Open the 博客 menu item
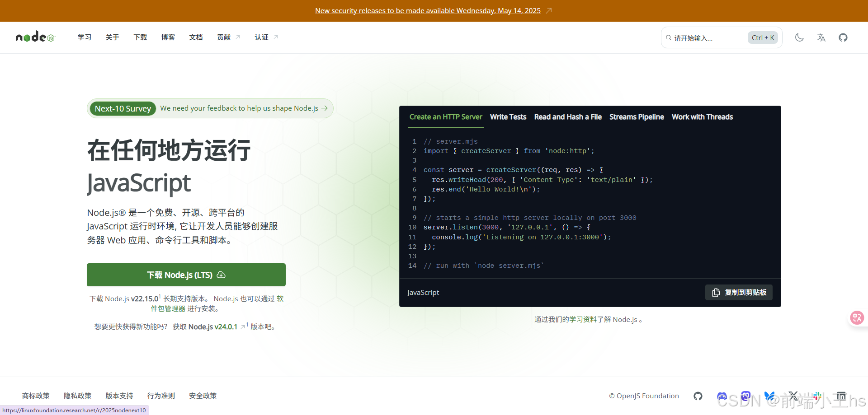Screen dimensions: 868x415 [x=168, y=37]
